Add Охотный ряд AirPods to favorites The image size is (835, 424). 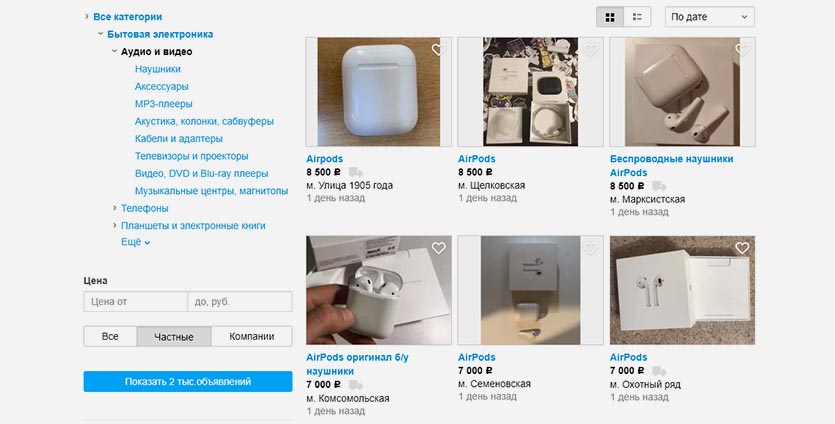click(x=742, y=248)
